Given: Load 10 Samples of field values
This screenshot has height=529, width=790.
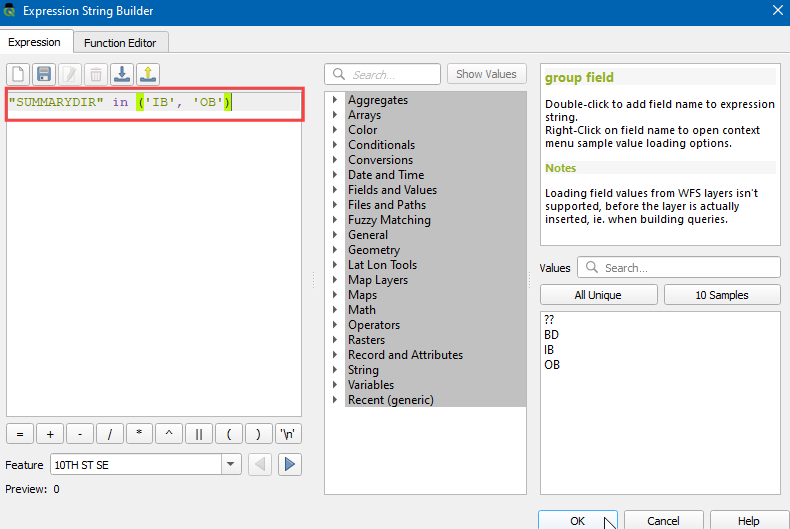Looking at the screenshot, I should 722,295.
